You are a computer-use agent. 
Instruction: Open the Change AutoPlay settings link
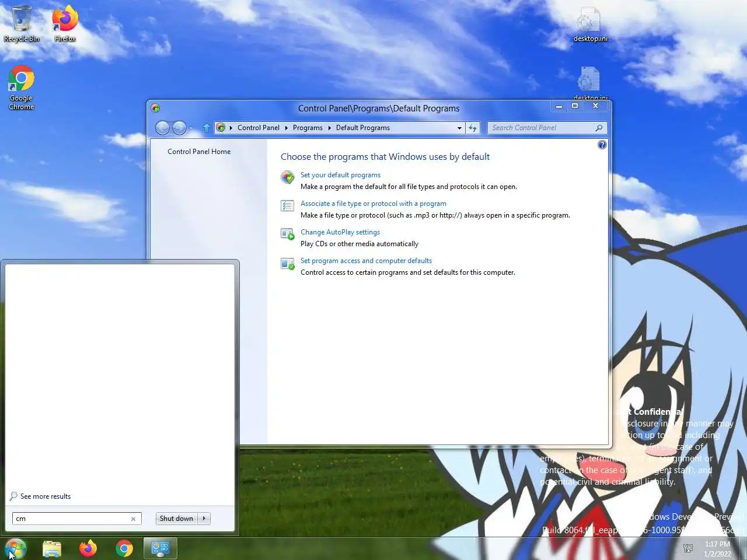(340, 232)
